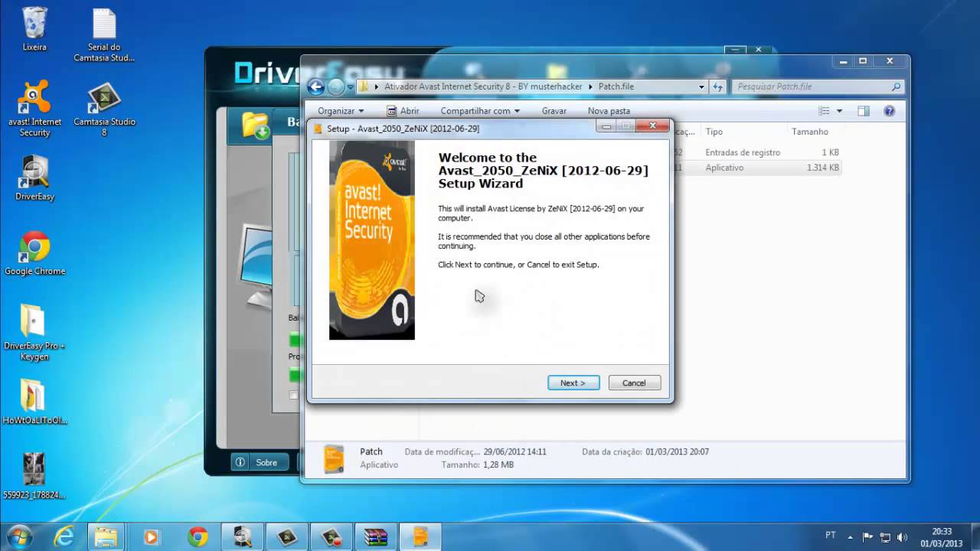
Task: Launch avast! Internet Security desktop shortcut
Action: [34, 109]
